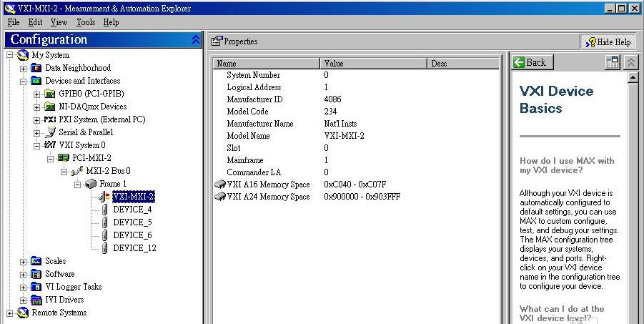Expand the PXI System (External PC) node
This screenshot has height=324, width=644.
tap(36, 120)
